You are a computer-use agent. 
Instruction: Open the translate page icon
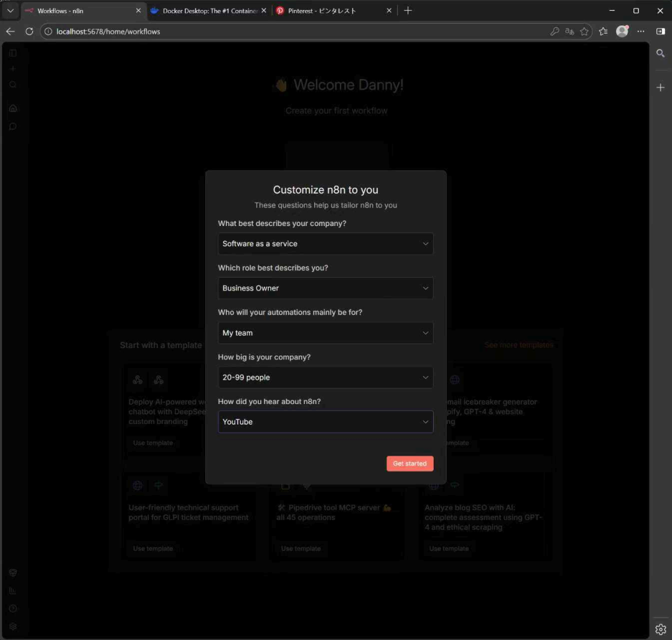click(x=569, y=31)
